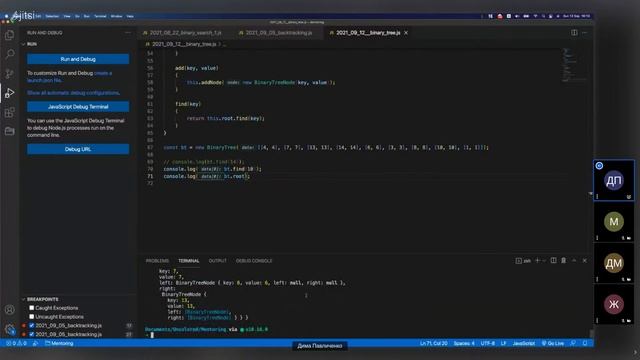This screenshot has width=640, height=360.
Task: Open the editor More Actions ellipsis
Action: (584, 33)
